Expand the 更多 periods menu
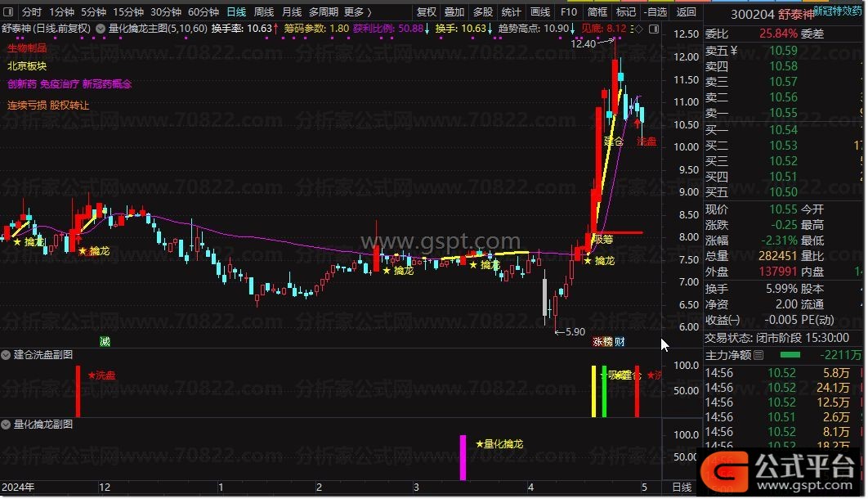 click(x=358, y=11)
